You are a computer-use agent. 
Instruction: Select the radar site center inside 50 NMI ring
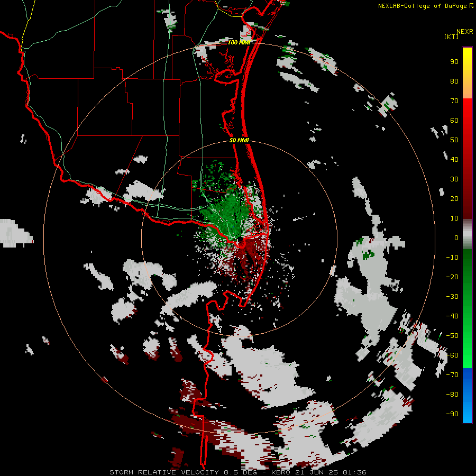pyautogui.click(x=240, y=239)
